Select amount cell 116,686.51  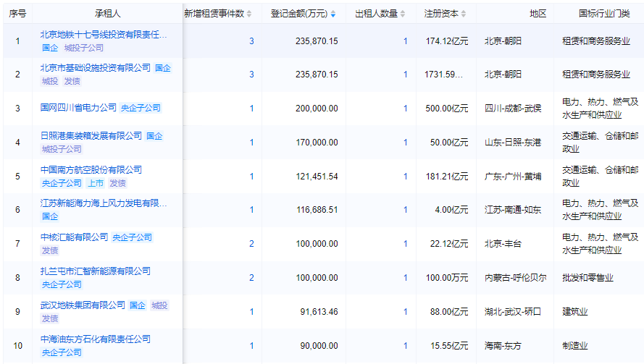(317, 210)
